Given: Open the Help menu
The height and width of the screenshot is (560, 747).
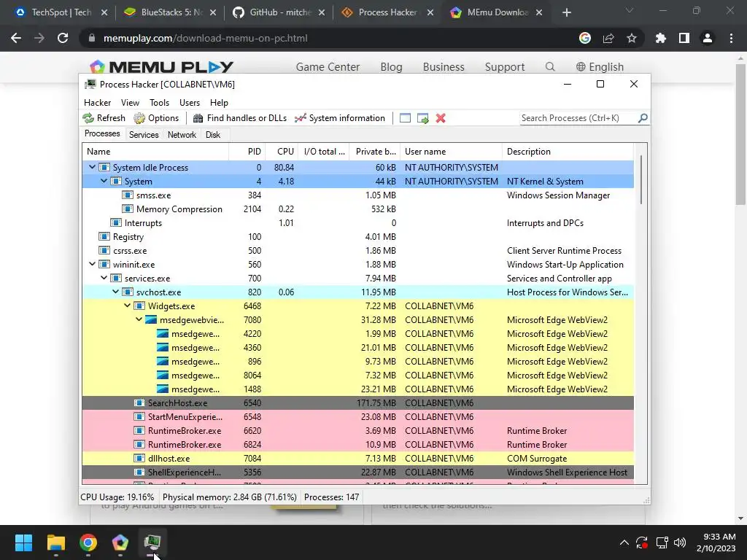Looking at the screenshot, I should coord(219,103).
